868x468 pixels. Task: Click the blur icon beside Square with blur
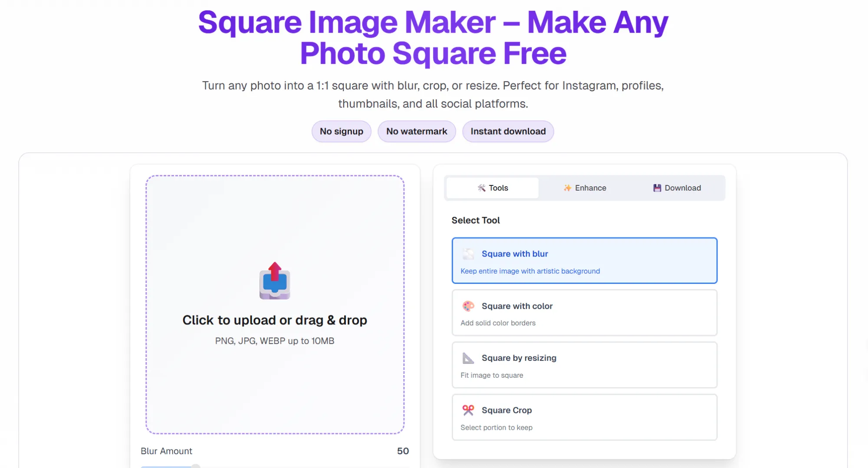click(x=468, y=254)
